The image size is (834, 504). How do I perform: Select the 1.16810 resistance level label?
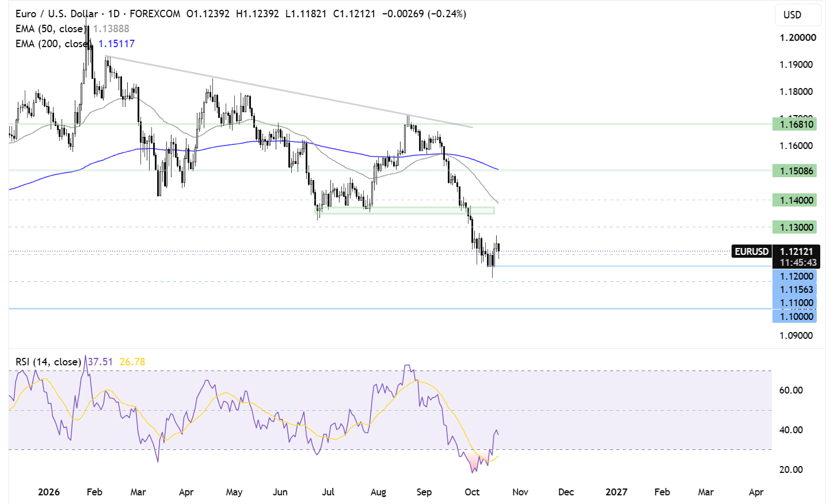pos(795,124)
